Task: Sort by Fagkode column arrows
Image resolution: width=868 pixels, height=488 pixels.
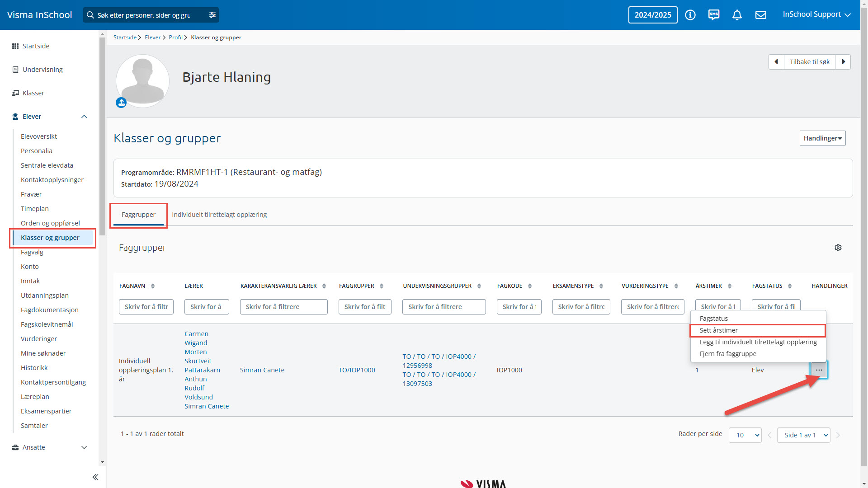Action: click(530, 286)
